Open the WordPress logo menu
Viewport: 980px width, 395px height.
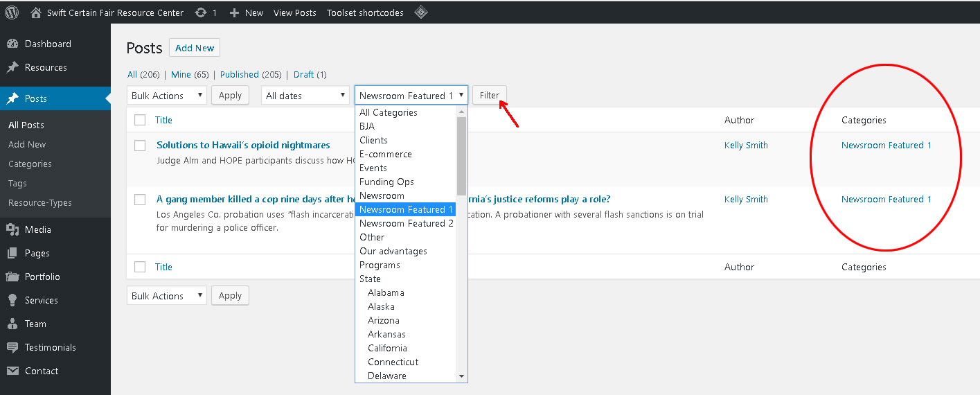[x=12, y=12]
